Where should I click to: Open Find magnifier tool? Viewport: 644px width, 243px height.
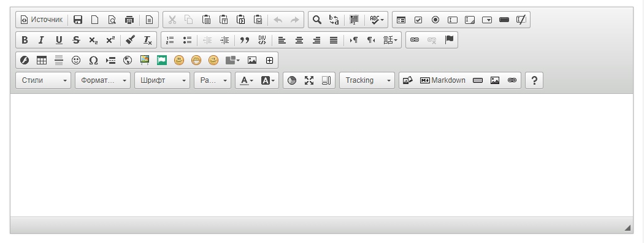[316, 20]
